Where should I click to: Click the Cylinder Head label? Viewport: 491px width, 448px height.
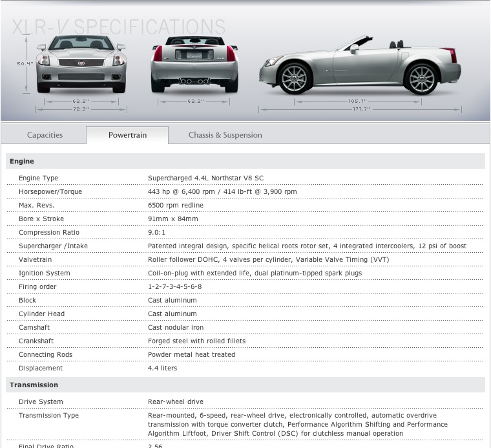pos(41,314)
